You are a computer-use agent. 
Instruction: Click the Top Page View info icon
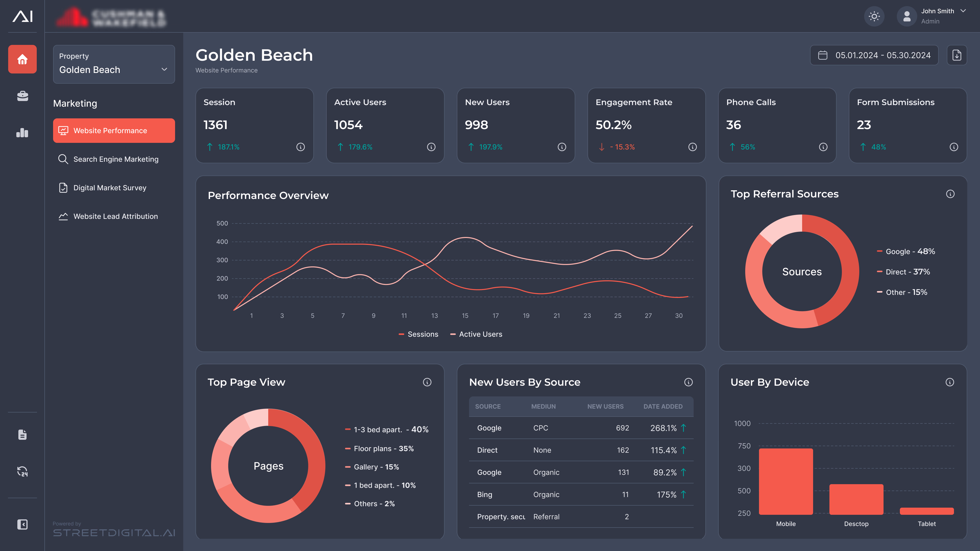coord(427,382)
